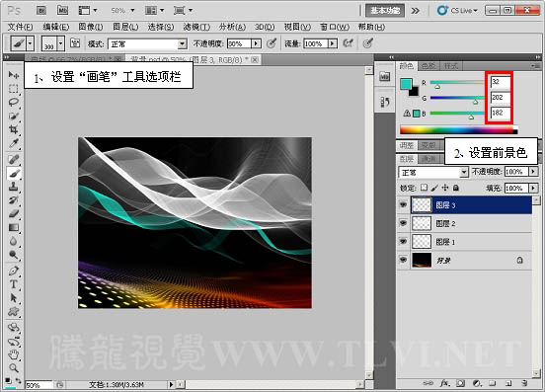This screenshot has height=392, width=545.
Task: Hide layer 图层 1 visibility eye
Action: click(403, 241)
